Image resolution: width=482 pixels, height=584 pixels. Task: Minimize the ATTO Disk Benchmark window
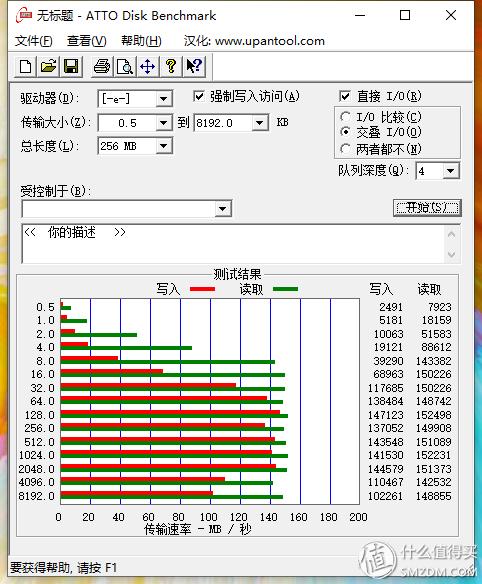pos(360,16)
